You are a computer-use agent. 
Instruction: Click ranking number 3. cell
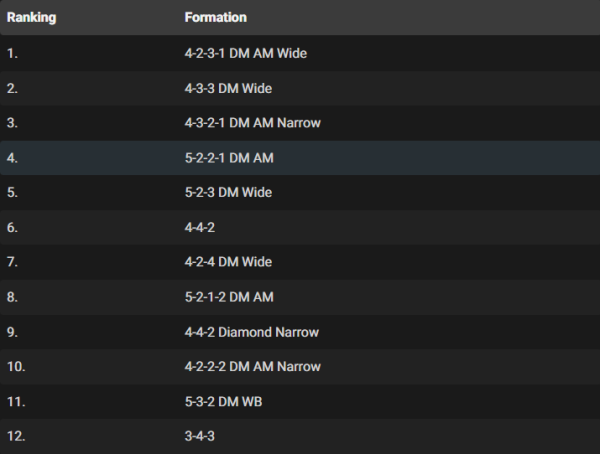tap(12, 123)
